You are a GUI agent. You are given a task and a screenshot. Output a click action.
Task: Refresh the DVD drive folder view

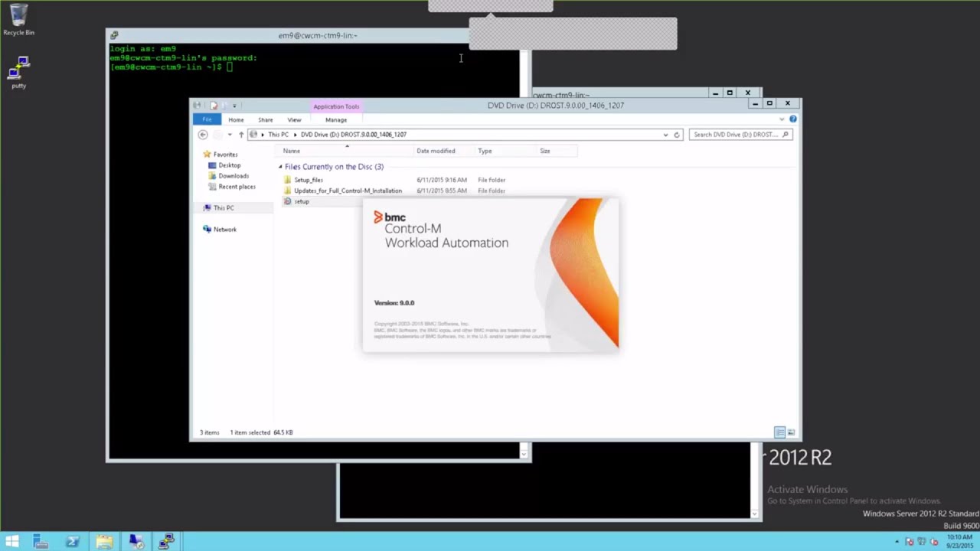pos(677,135)
